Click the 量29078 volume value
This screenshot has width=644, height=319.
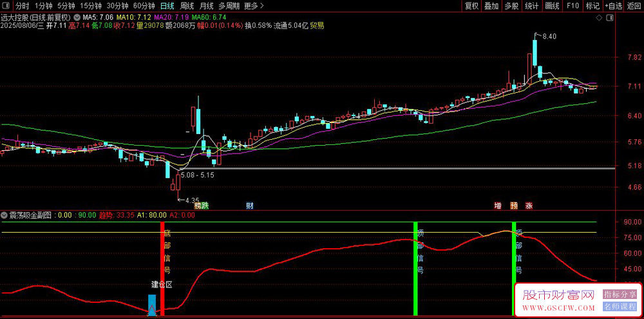pos(150,26)
